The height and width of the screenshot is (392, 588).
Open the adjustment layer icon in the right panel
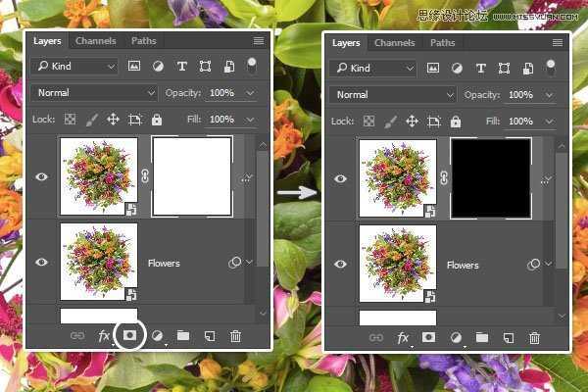pos(456,337)
